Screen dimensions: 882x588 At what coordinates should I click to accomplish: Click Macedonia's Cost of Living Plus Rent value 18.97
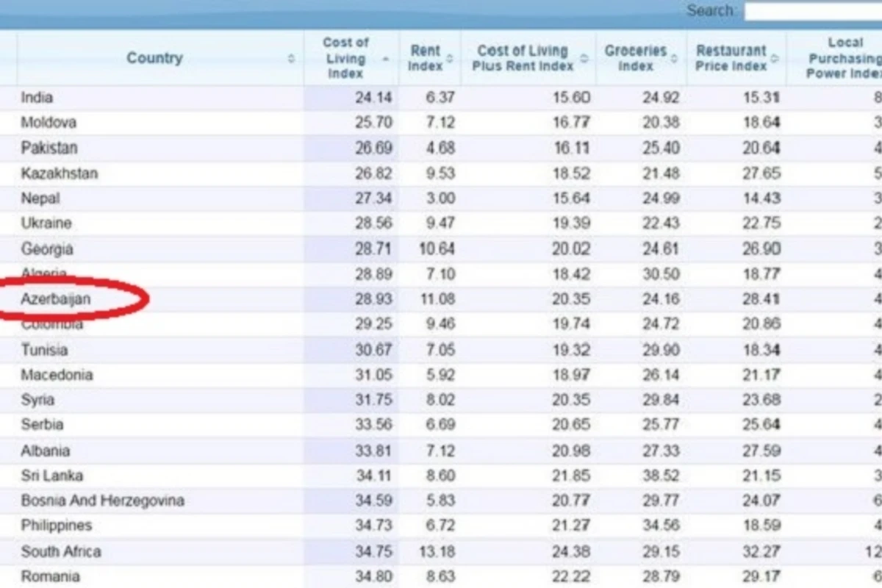(572, 375)
